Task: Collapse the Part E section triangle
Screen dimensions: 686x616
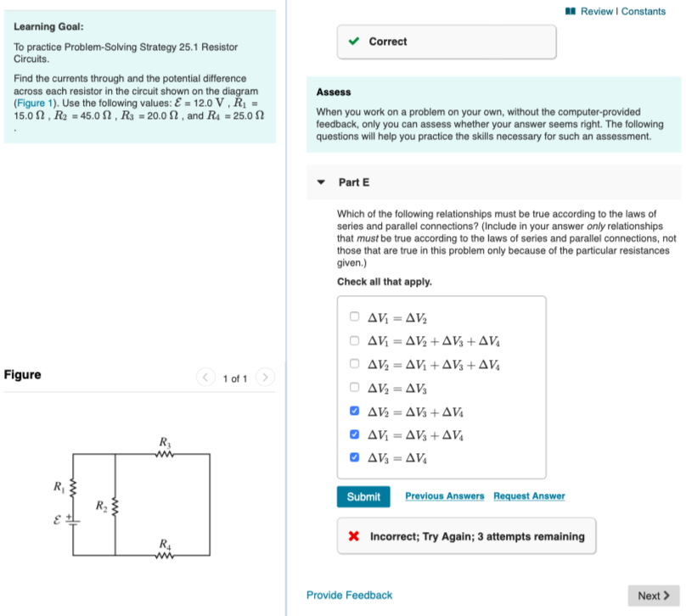Action: [x=320, y=182]
